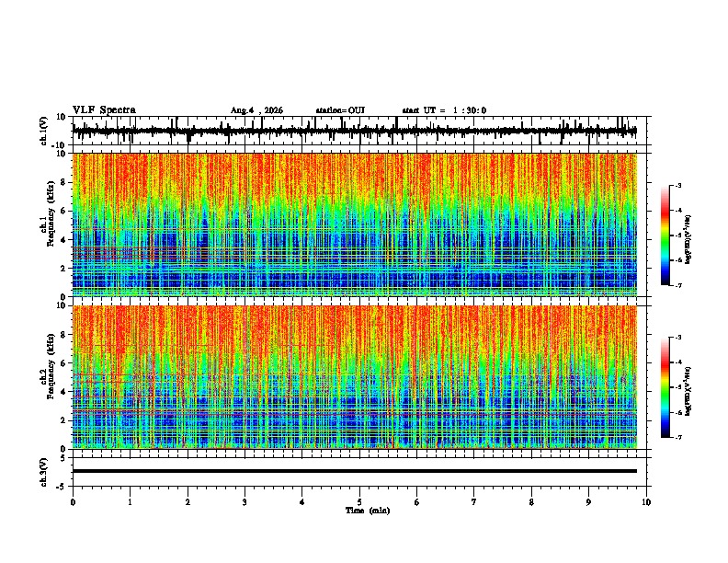728x563 pixels.
Task: Click the 'station=OUI' header text
Action: pos(340,110)
